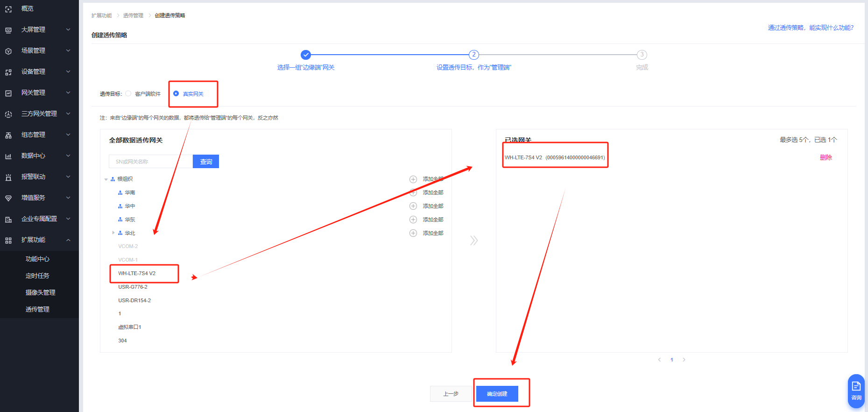
Task: Click the double-arrow transfer icon between panels
Action: (x=474, y=241)
